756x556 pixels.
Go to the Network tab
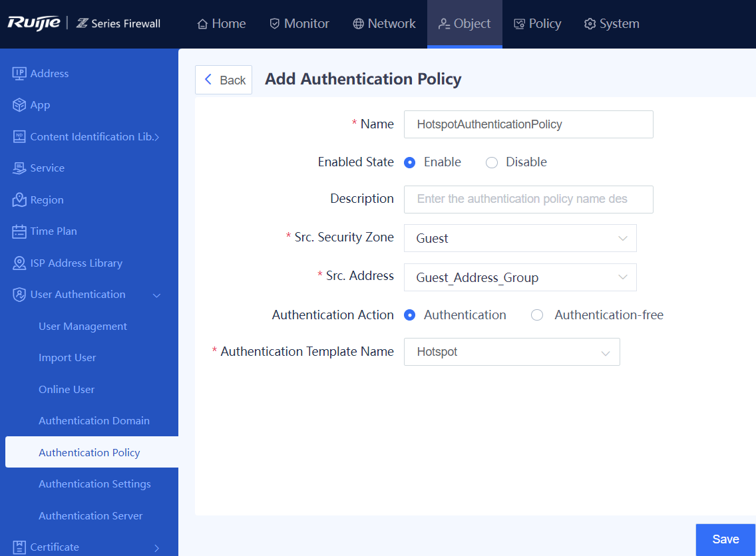pos(384,23)
